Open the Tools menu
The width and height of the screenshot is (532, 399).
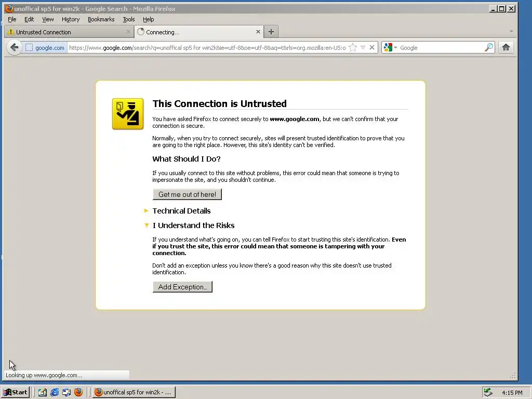[129, 19]
